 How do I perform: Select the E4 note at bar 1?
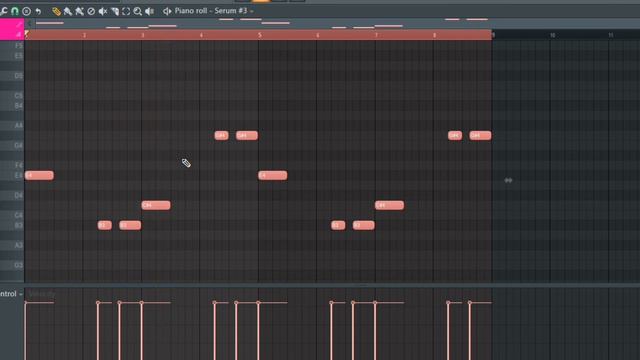tap(39, 176)
